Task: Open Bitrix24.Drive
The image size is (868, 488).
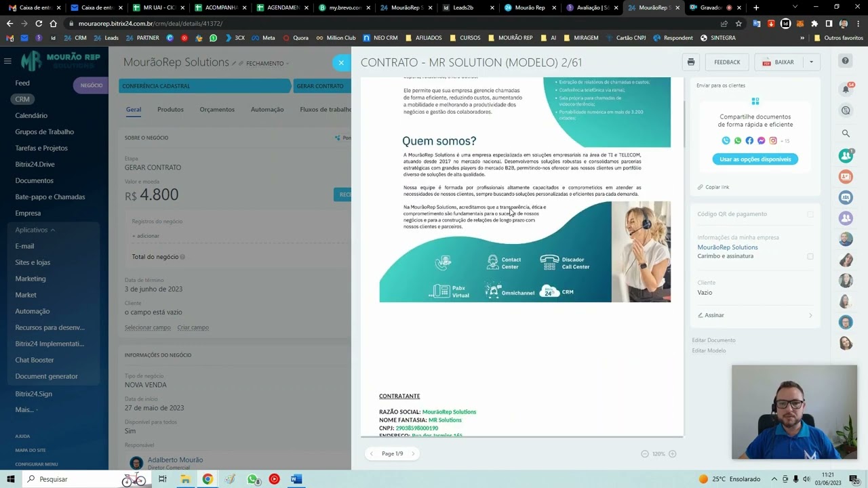Action: click(35, 164)
